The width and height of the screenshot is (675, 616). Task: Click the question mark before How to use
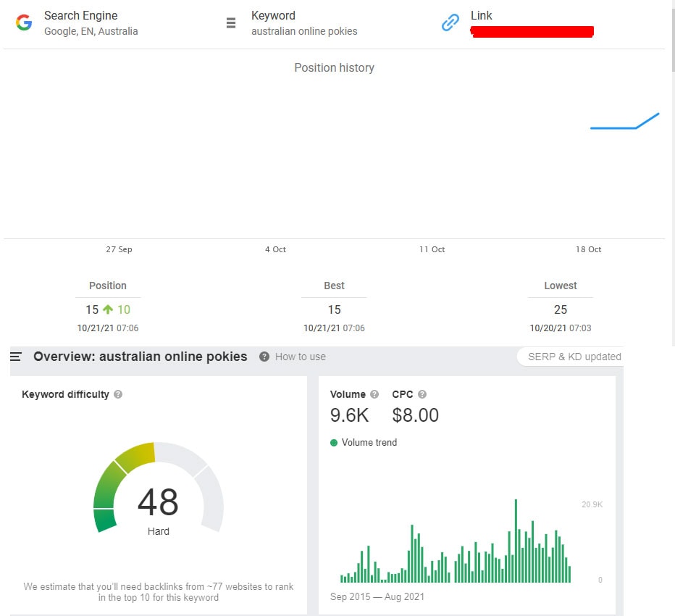pyautogui.click(x=264, y=357)
